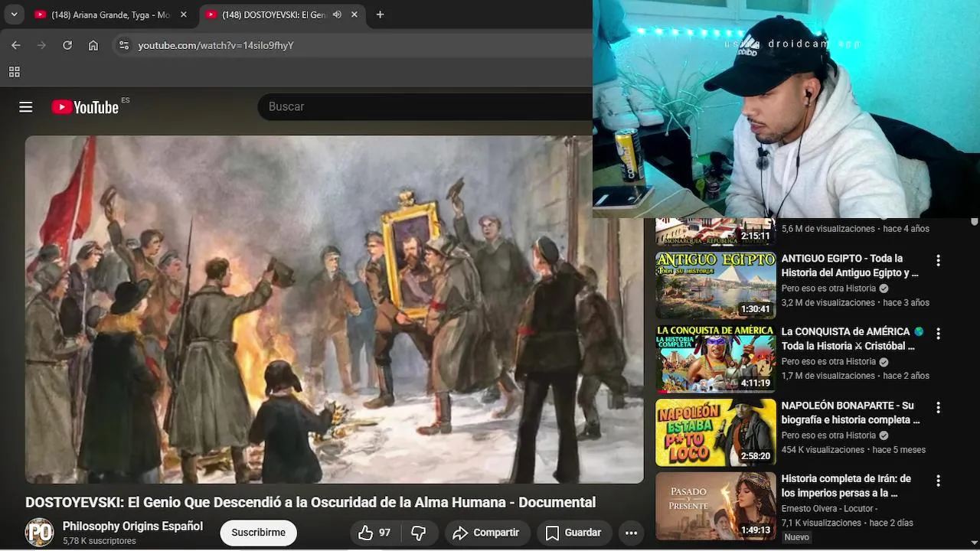
Task: Open NAPOLEÓN BONAPARTE biografía title link
Action: coord(851,412)
